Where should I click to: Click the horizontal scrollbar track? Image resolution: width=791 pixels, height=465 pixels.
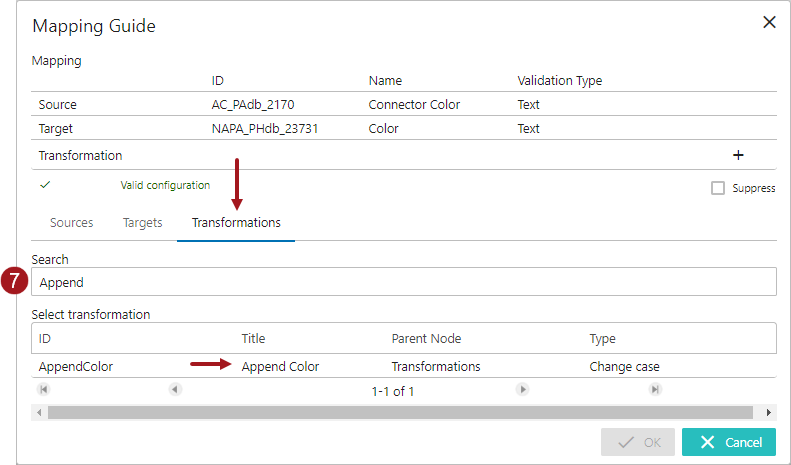click(x=400, y=412)
